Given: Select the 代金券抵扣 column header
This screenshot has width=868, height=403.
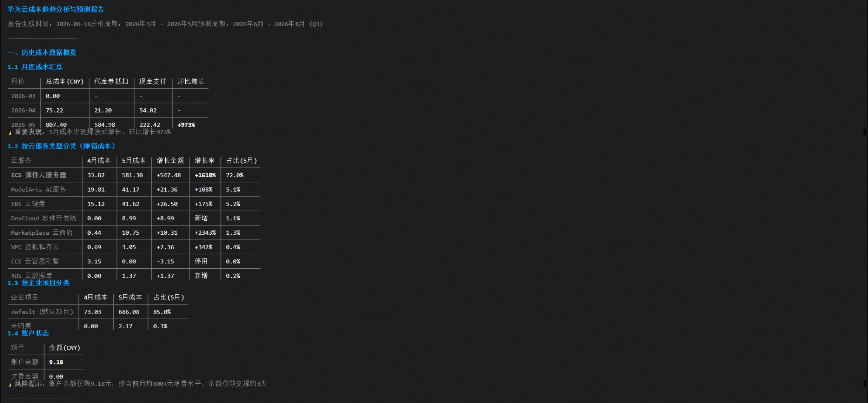Looking at the screenshot, I should click(x=111, y=82).
